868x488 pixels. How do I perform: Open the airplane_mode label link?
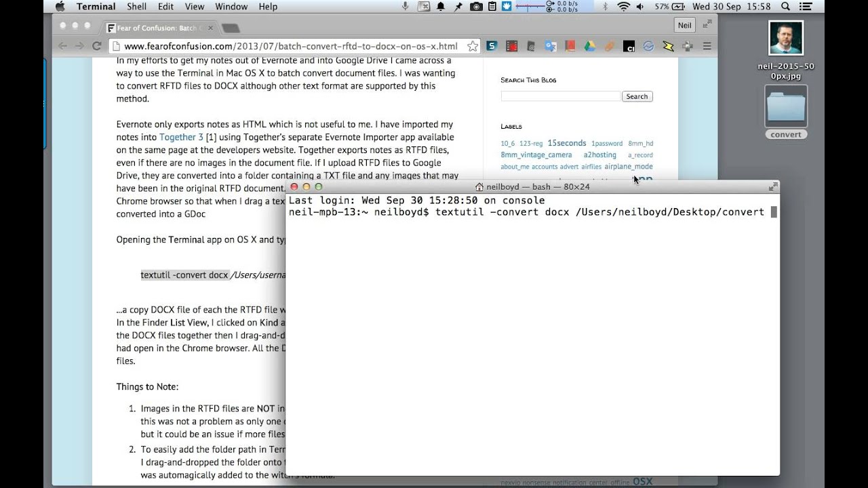(629, 166)
